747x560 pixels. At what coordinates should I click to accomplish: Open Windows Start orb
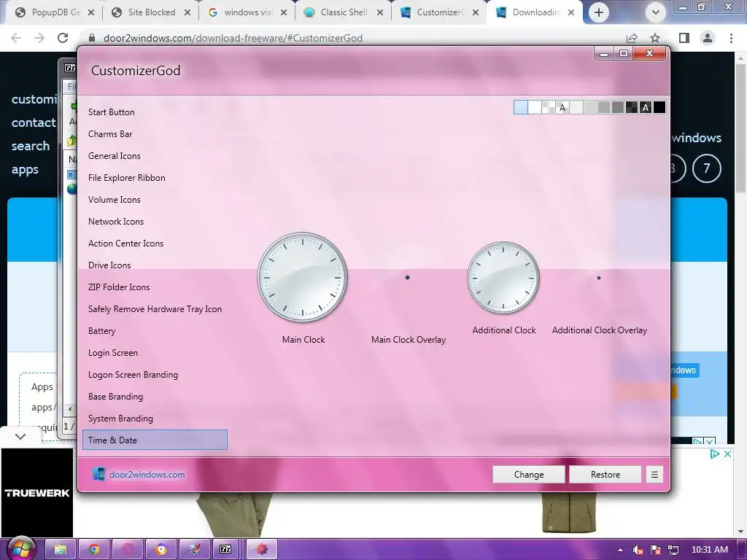coord(20,549)
